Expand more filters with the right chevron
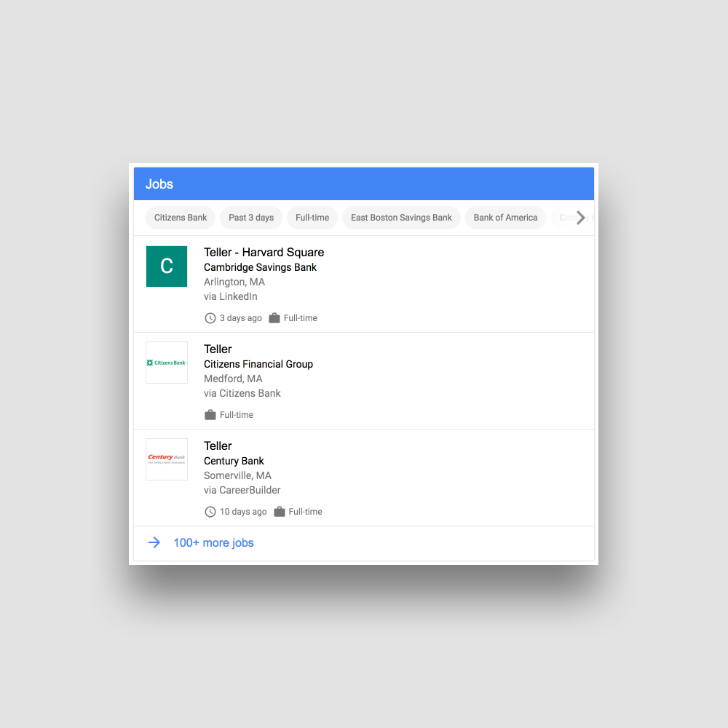Viewport: 728px width, 728px height. point(580,218)
